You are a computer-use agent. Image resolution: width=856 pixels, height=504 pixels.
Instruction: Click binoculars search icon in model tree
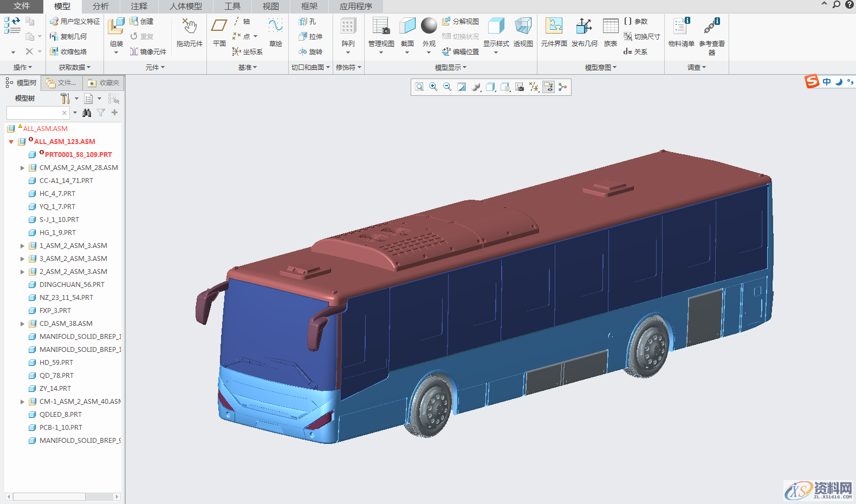(87, 113)
